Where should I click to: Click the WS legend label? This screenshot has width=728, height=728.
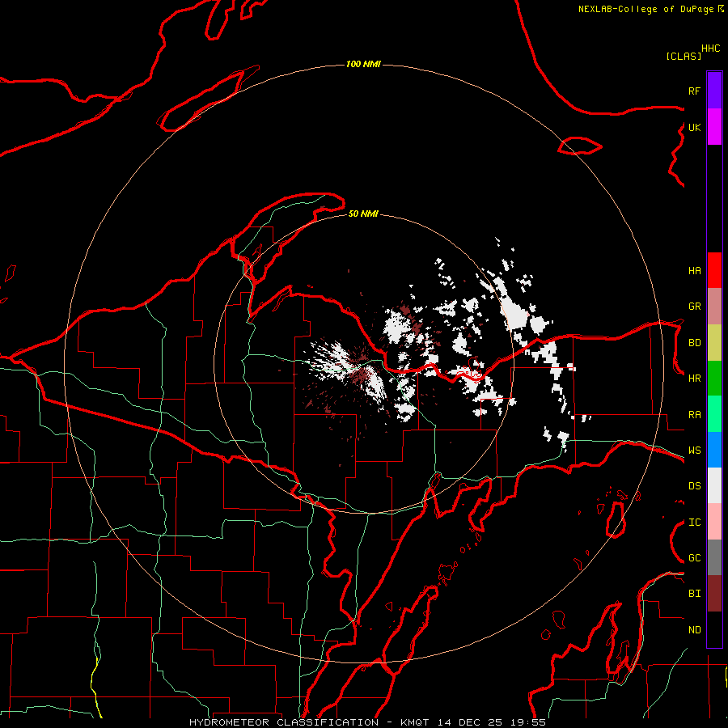[x=694, y=451]
